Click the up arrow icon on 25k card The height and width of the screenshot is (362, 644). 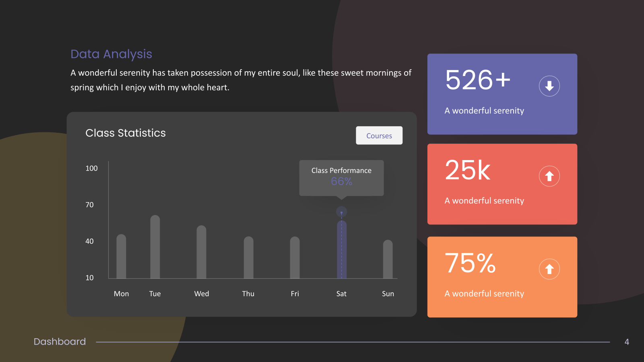tap(549, 176)
